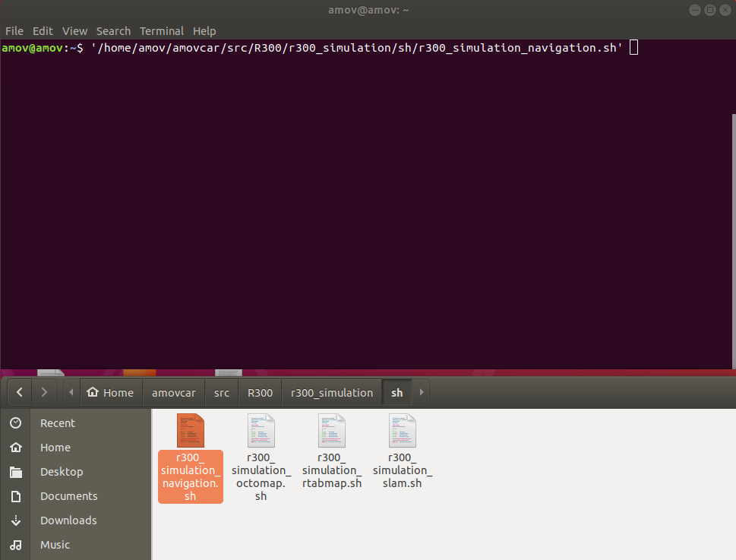Screen dimensions: 736x560
Task: Go to r300_simulation in path bar
Action: [x=332, y=392]
